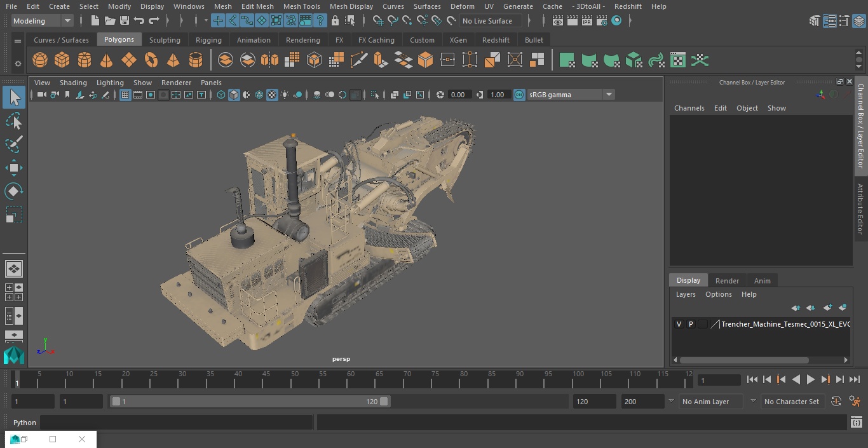Toggle snap to grid
The width and height of the screenshot is (868, 448).
378,21
